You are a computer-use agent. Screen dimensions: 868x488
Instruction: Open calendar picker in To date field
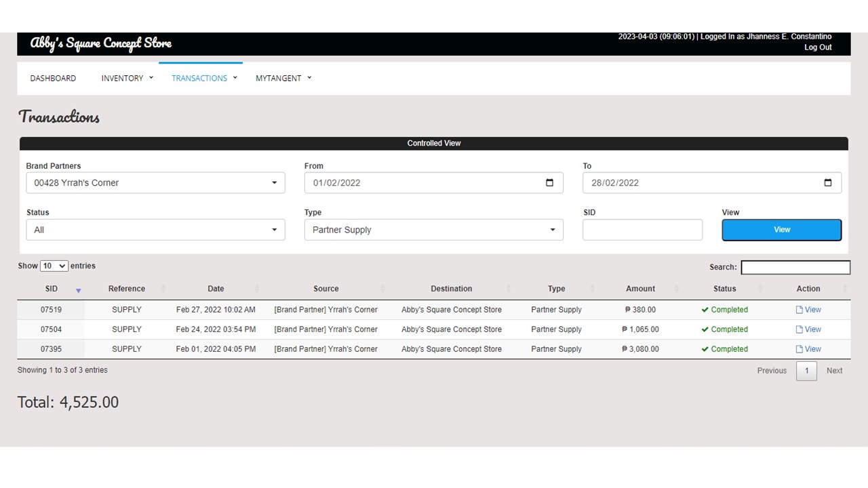(827, 182)
